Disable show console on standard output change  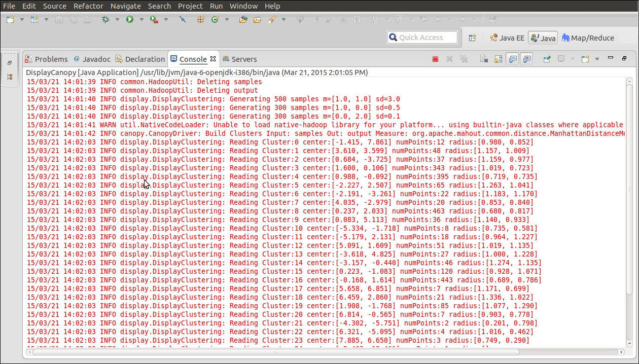[x=512, y=59]
